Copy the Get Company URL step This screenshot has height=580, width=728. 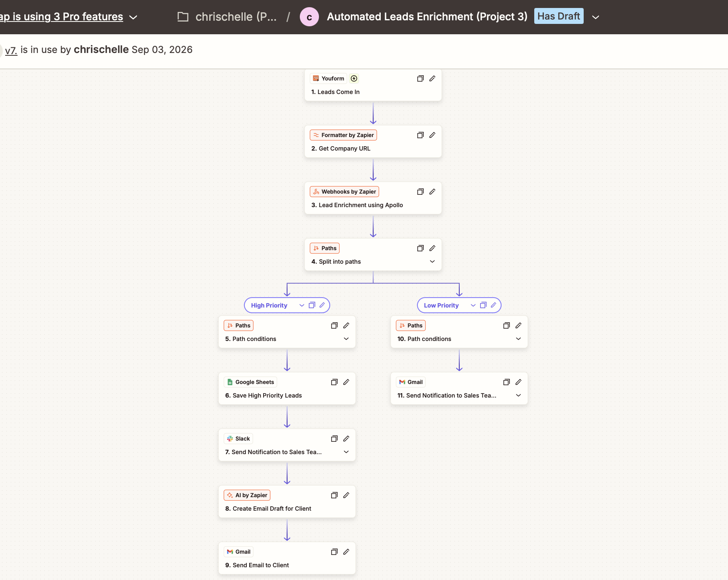click(420, 135)
